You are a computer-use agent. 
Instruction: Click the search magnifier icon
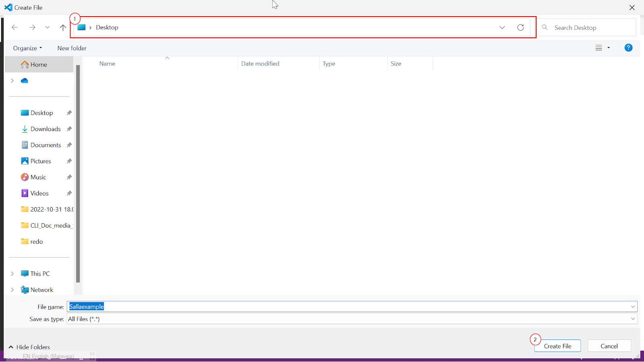point(545,27)
